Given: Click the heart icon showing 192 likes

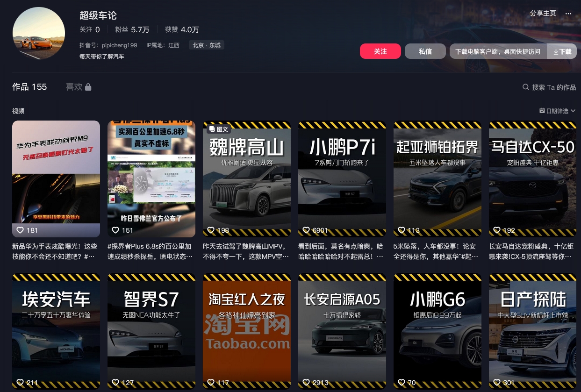Looking at the screenshot, I should (497, 230).
